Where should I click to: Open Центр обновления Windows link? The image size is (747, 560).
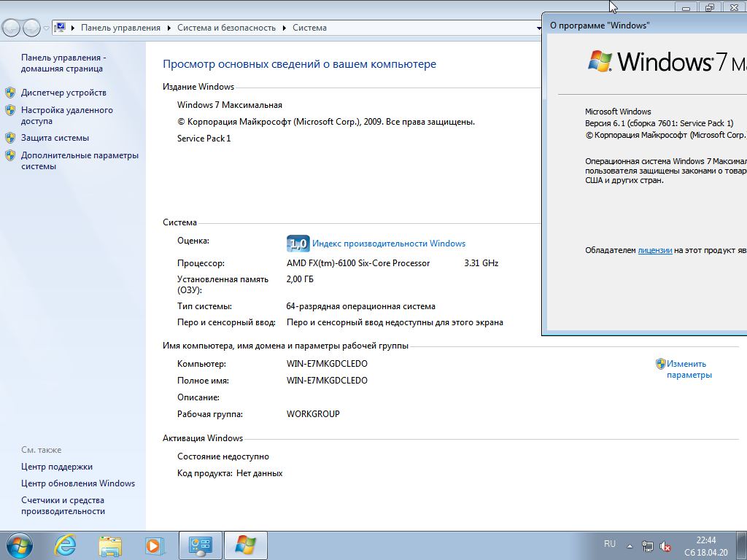77,483
